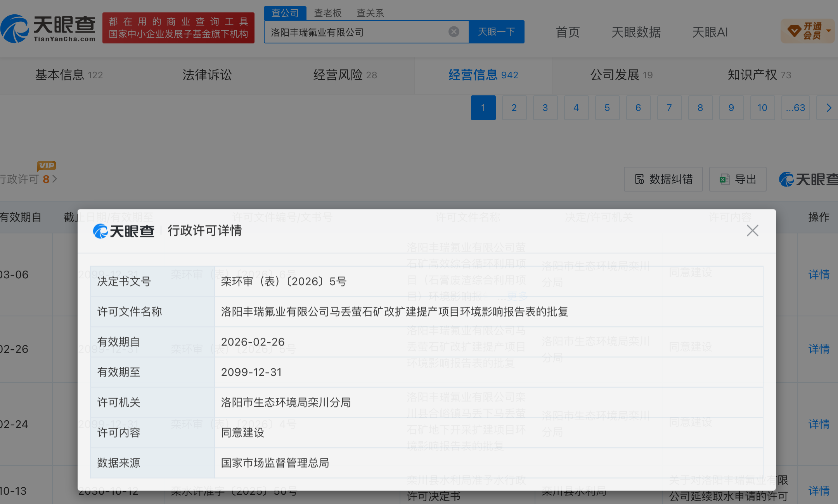Screen dimensions: 838x504
Task: Switch to the 查老板 search tab
Action: (x=327, y=13)
